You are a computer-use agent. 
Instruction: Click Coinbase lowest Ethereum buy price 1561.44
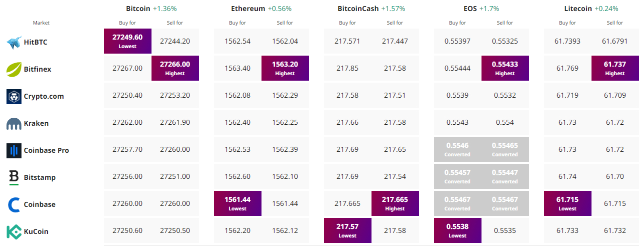point(237,203)
